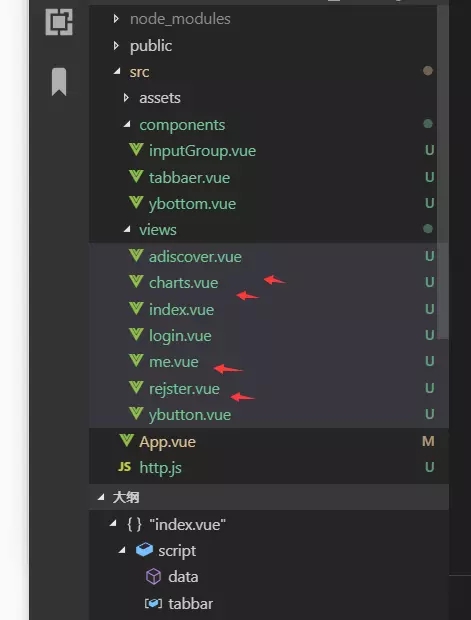Click the braces icon beside "index.vue"
471x620 pixels.
point(134,524)
